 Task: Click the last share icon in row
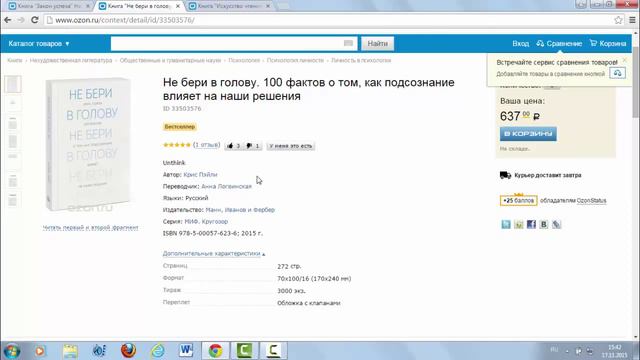tap(556, 224)
